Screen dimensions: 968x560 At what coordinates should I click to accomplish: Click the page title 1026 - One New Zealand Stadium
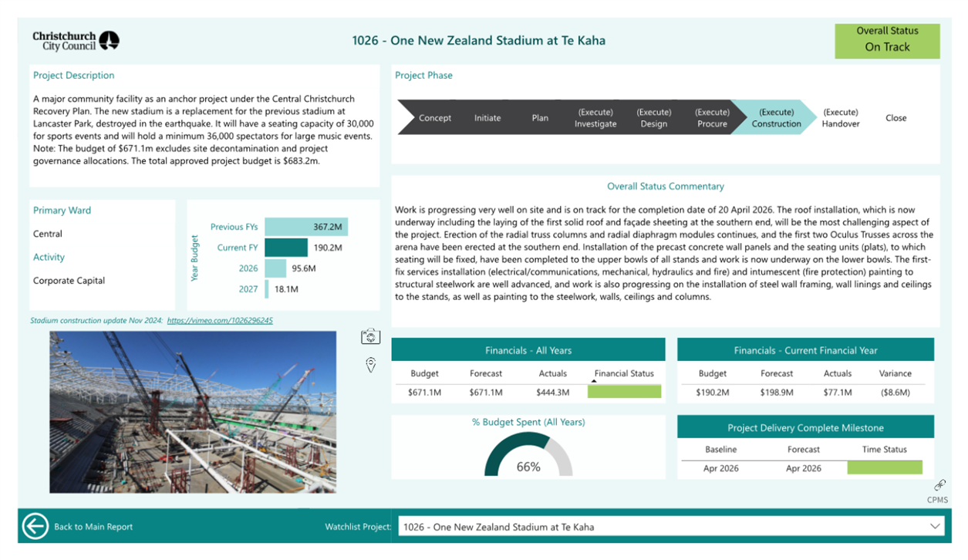tap(478, 40)
